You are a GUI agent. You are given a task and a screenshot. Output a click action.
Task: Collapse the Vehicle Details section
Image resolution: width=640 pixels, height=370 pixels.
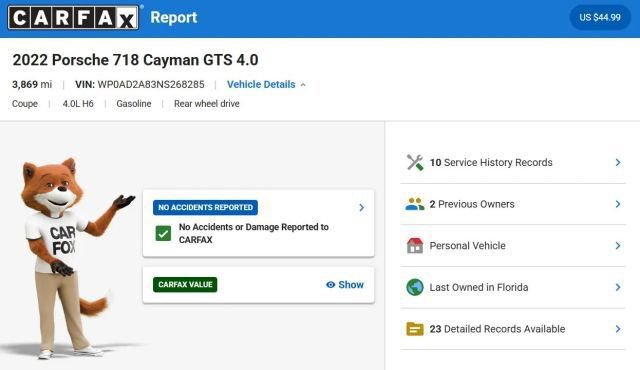[266, 84]
